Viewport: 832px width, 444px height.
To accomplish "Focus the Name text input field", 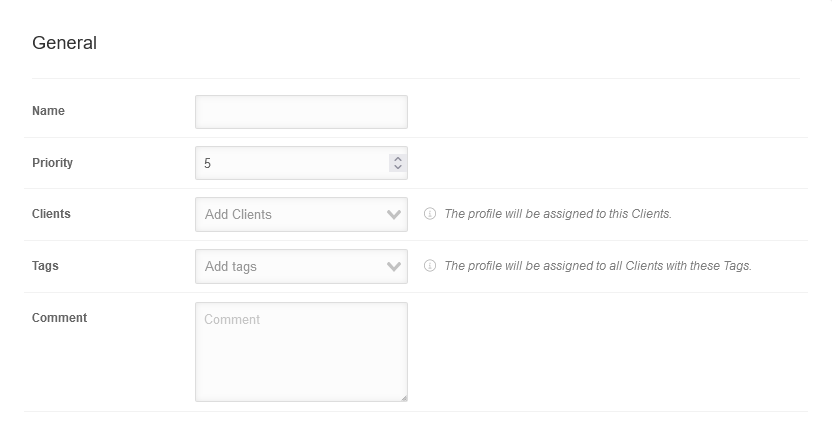I will tap(301, 112).
